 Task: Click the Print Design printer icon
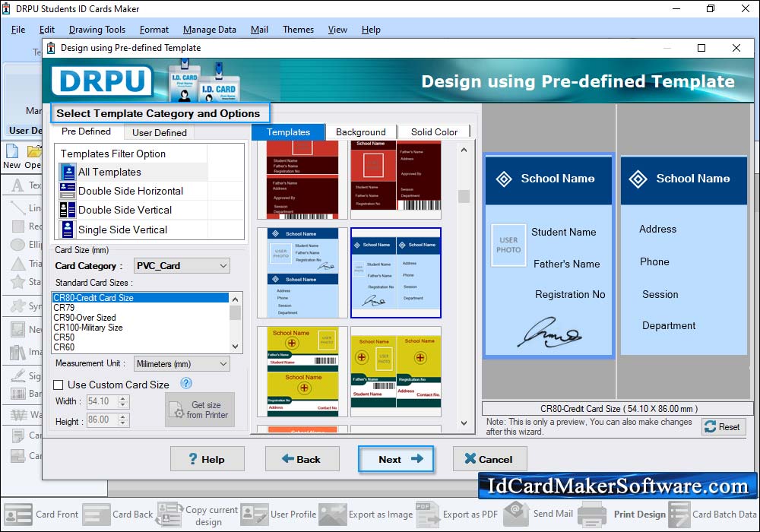click(x=592, y=514)
